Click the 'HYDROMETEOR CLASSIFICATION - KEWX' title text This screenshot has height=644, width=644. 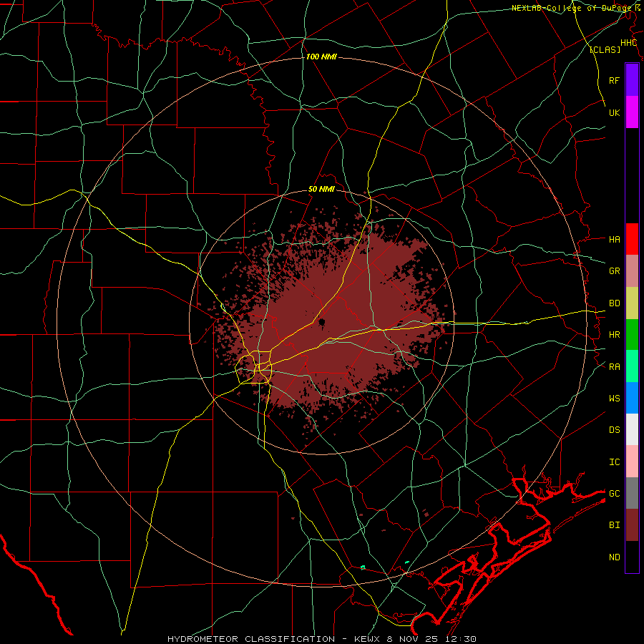pyautogui.click(x=274, y=639)
